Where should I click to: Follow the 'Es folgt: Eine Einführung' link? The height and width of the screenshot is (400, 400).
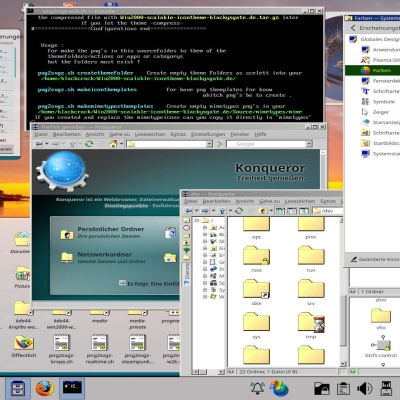[x=153, y=284]
